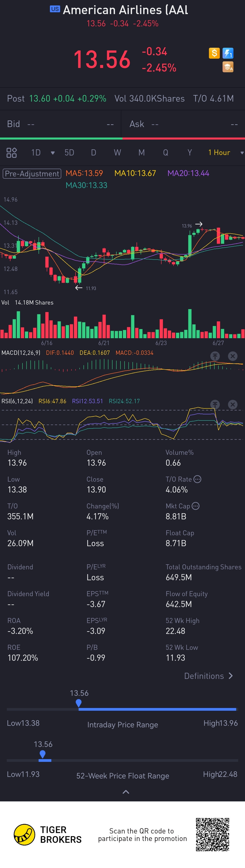Image resolution: width=245 pixels, height=868 pixels.
Task: Select the quarterly Q chart tab
Action: [166, 153]
